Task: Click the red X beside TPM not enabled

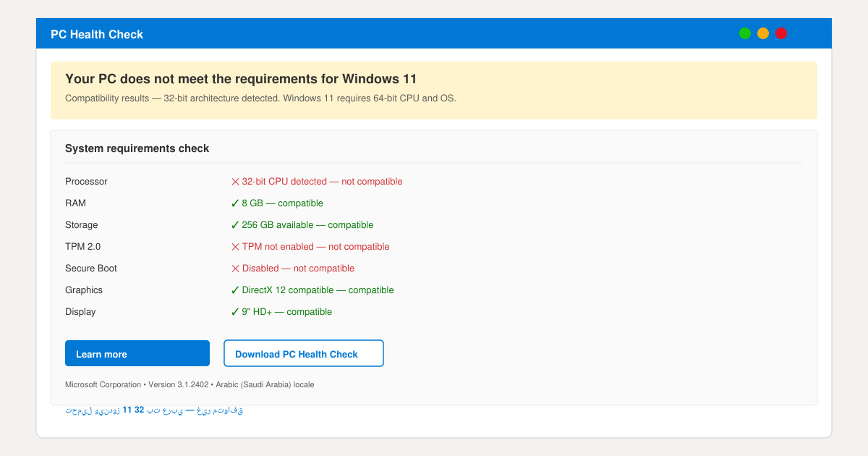Action: pos(235,247)
